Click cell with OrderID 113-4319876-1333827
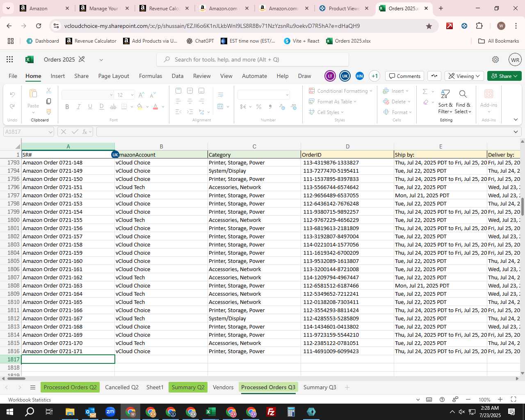The height and width of the screenshot is (420, 525). (x=347, y=162)
